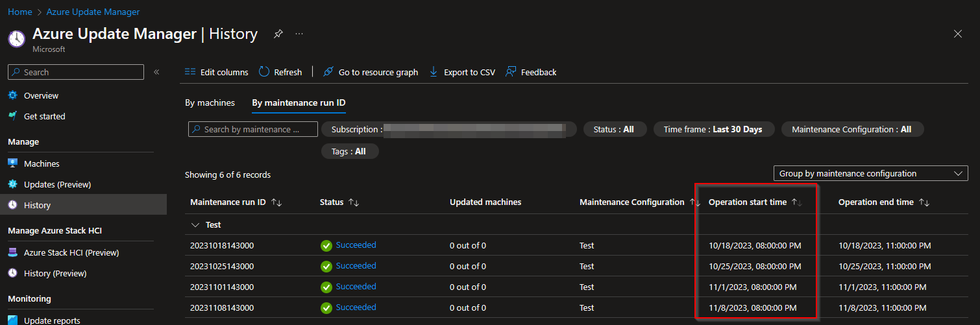Click start time 10/18/2023, 08:00:00 PM
The image size is (980, 325).
[755, 246]
